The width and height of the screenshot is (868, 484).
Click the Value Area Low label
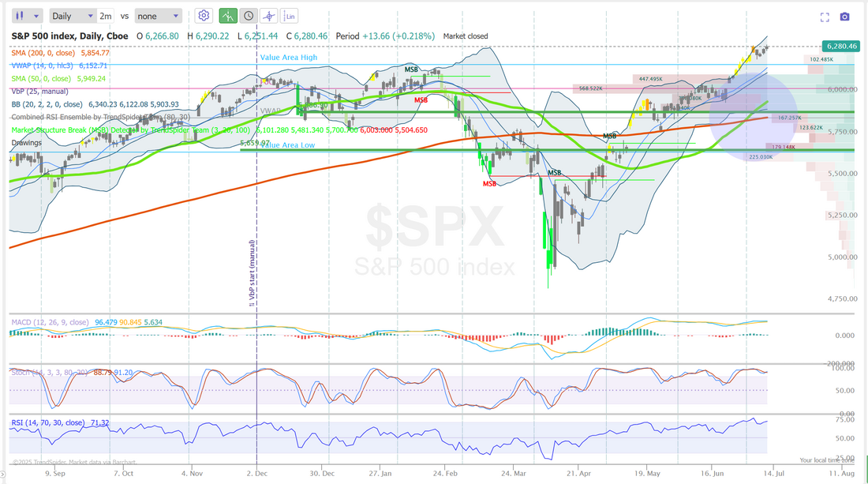(x=287, y=145)
